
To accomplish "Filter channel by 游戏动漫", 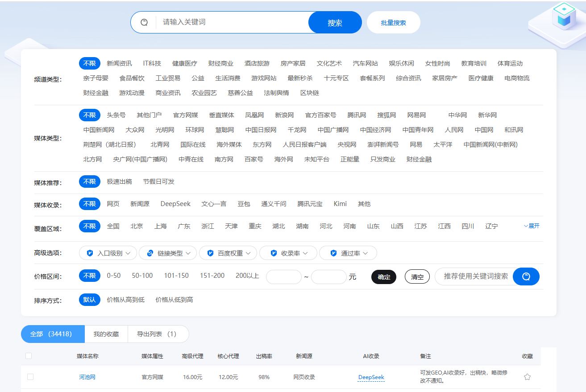I will 132,93.
